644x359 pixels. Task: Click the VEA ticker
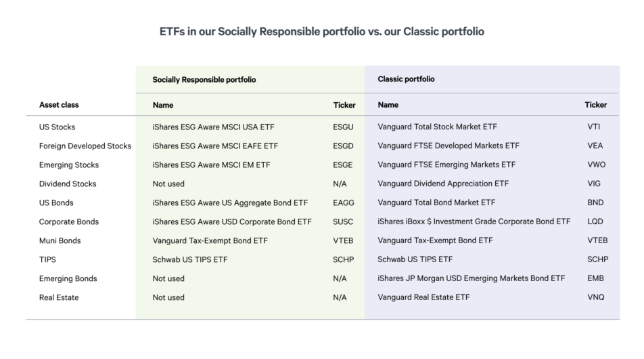click(595, 146)
